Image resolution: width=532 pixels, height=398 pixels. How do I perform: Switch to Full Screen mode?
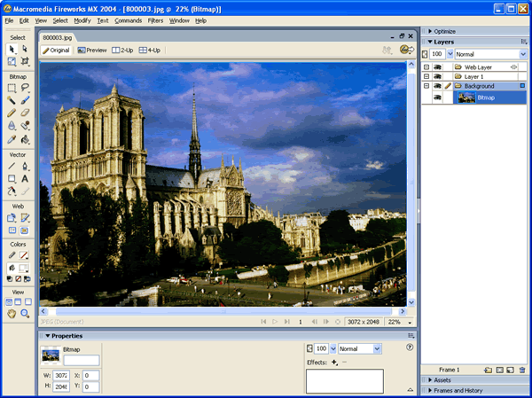(28, 301)
